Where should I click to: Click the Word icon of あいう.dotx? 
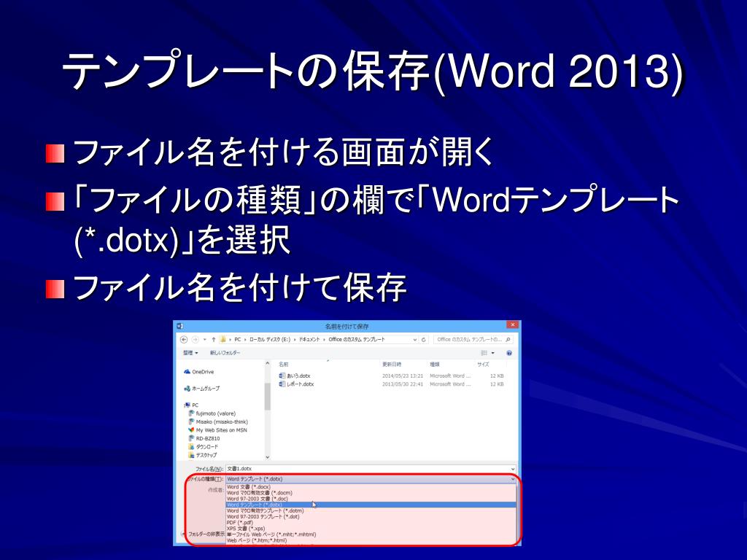click(x=282, y=376)
